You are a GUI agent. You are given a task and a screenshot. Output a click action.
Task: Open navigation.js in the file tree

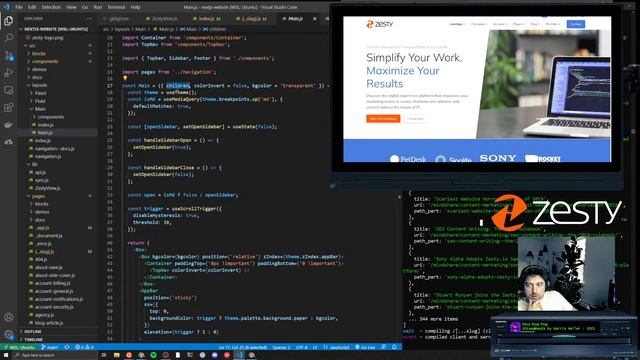[x=45, y=156]
